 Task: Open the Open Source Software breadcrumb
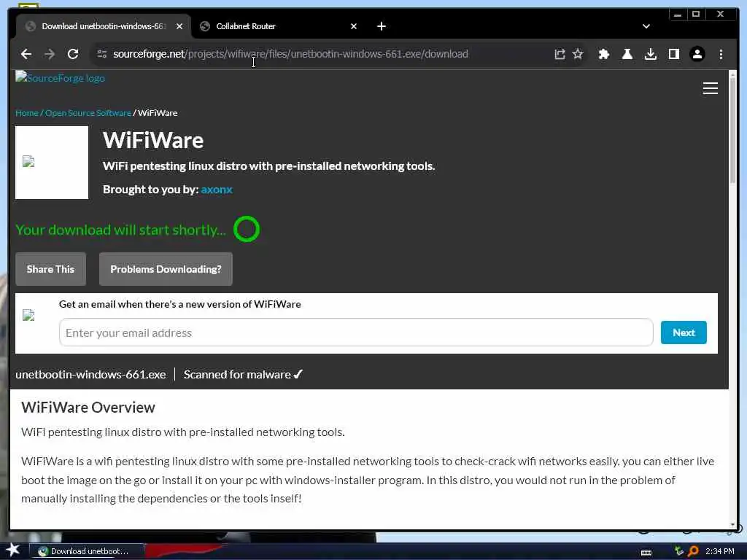click(x=88, y=113)
